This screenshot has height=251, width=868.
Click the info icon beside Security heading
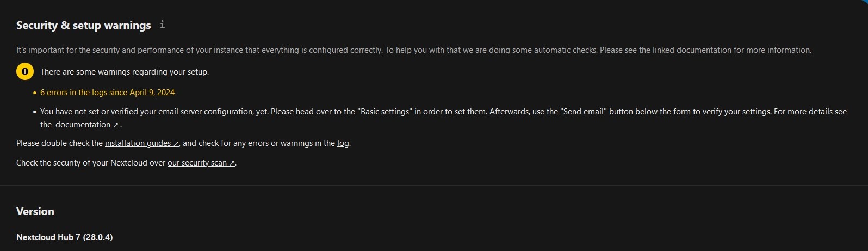click(x=162, y=25)
